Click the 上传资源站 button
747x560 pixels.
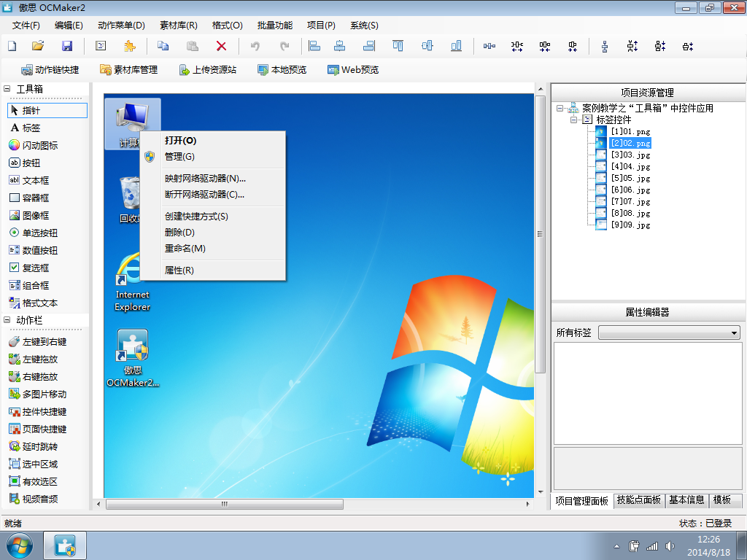pos(208,70)
